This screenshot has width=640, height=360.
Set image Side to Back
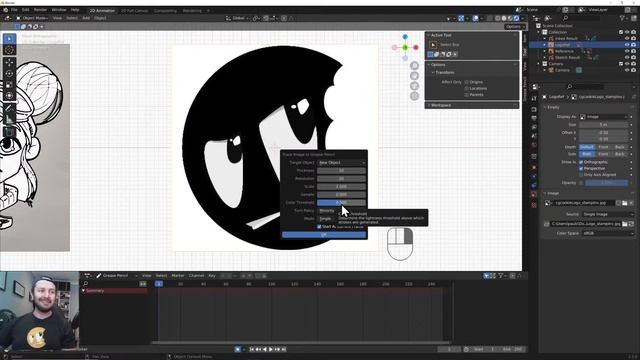tap(620, 154)
